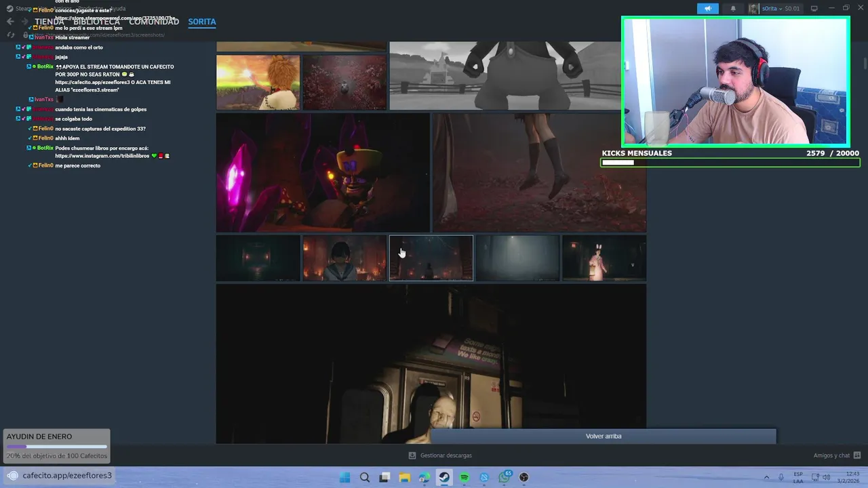Image resolution: width=868 pixels, height=488 pixels.
Task: Click the "Hiola streamer" chat message
Action: pos(72,37)
